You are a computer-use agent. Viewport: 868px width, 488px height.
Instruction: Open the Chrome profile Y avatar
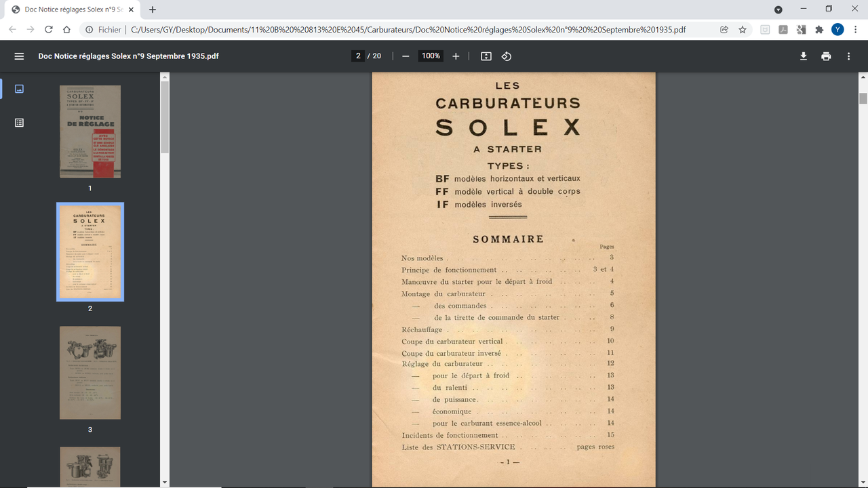[x=838, y=30]
